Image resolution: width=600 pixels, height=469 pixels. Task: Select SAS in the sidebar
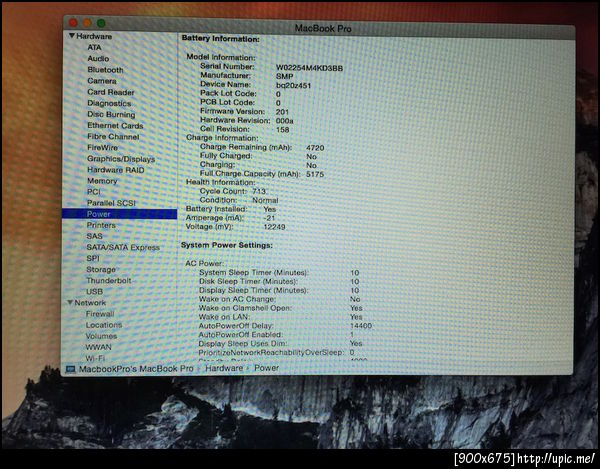(x=95, y=236)
